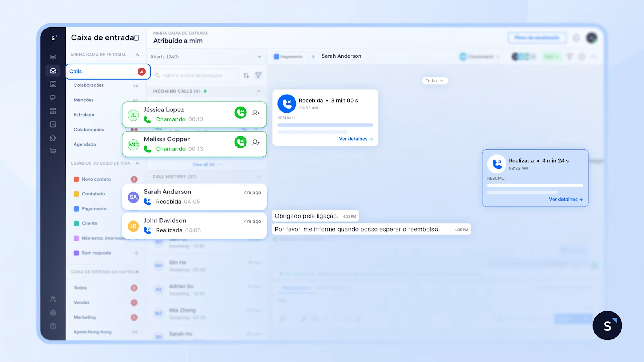
Task: Open the Todos company inbox
Action: [105, 288]
